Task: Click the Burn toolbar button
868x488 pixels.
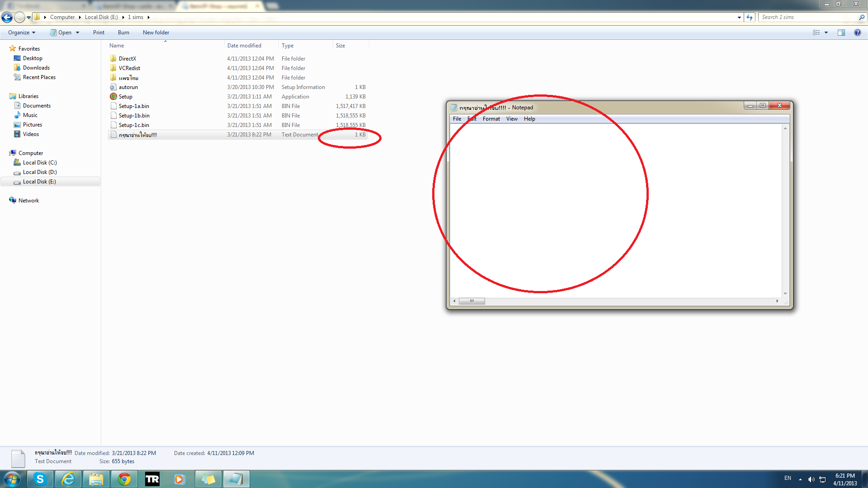Action: (123, 33)
